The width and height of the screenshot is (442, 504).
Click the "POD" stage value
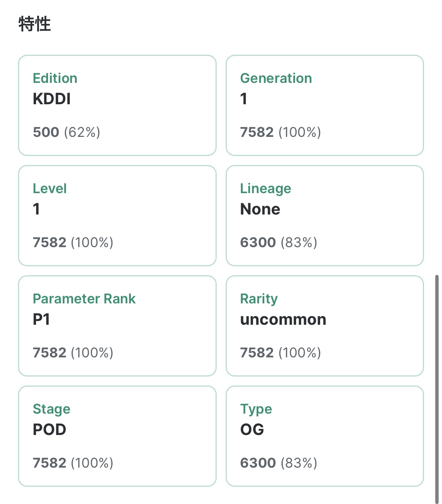(x=49, y=430)
